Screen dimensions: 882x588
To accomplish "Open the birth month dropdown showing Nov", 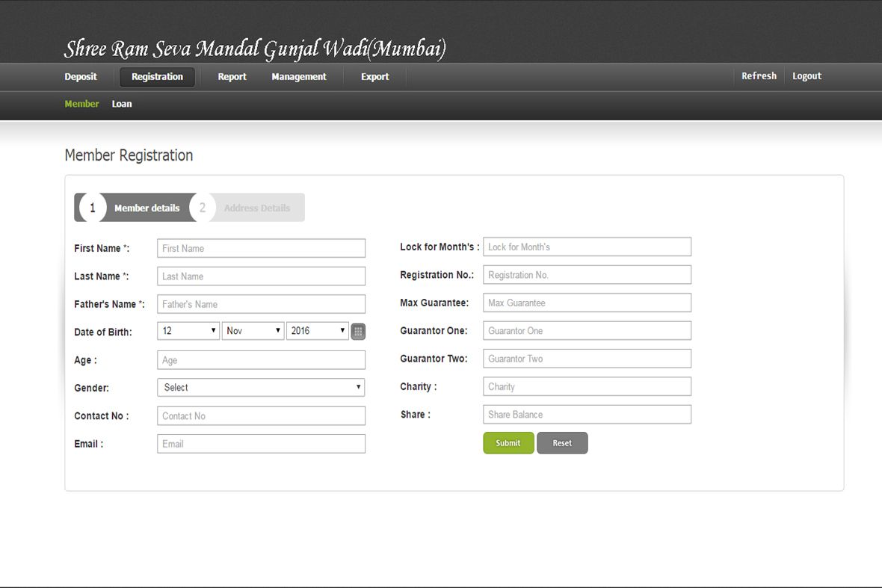I will point(253,331).
